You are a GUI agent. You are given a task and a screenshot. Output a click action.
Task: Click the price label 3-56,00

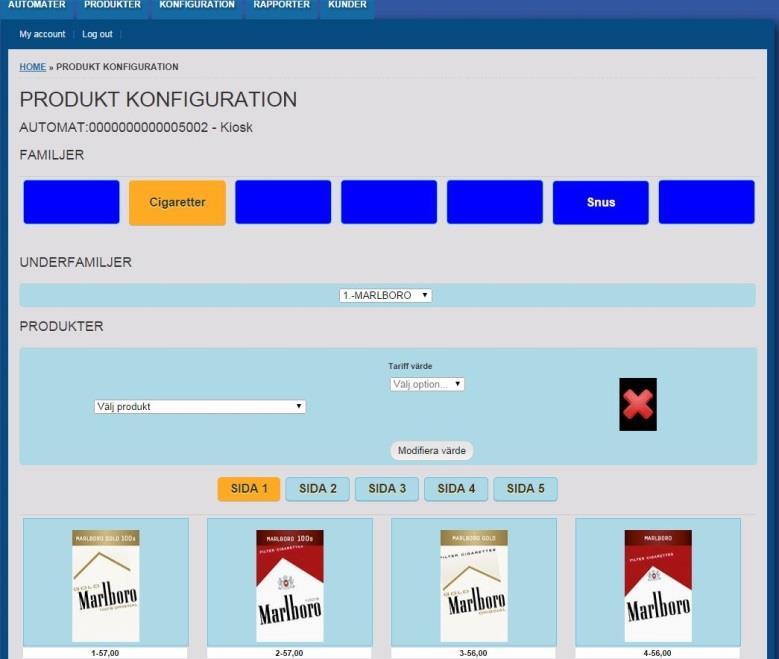(x=473, y=653)
